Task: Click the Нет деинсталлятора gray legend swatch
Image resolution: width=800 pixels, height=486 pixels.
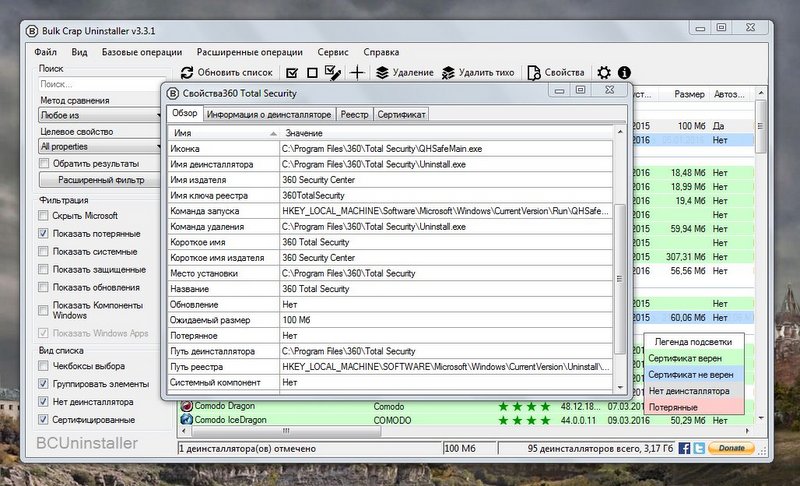Action: pyautogui.click(x=694, y=391)
